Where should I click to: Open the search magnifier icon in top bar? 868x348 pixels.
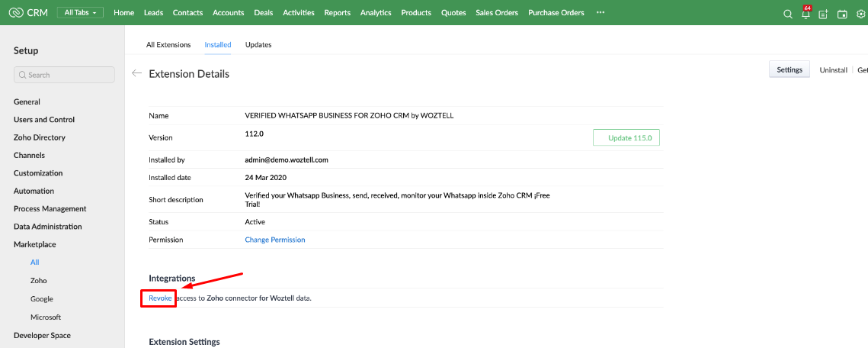[x=788, y=14]
